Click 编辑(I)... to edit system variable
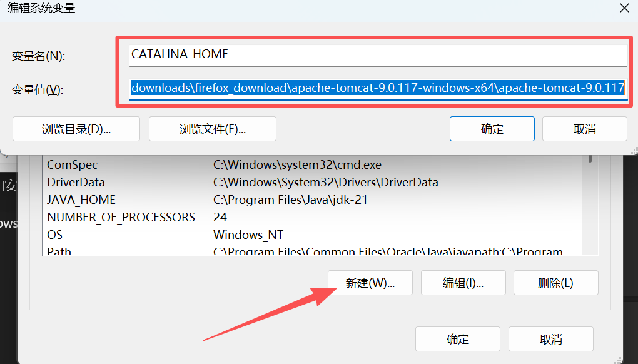Screen dimensions: 638x364 click(463, 283)
